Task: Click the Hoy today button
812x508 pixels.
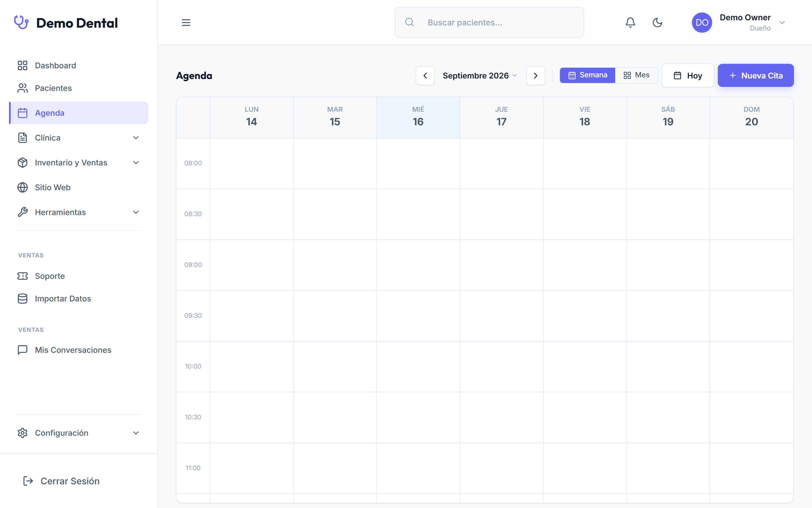Action: pyautogui.click(x=688, y=76)
